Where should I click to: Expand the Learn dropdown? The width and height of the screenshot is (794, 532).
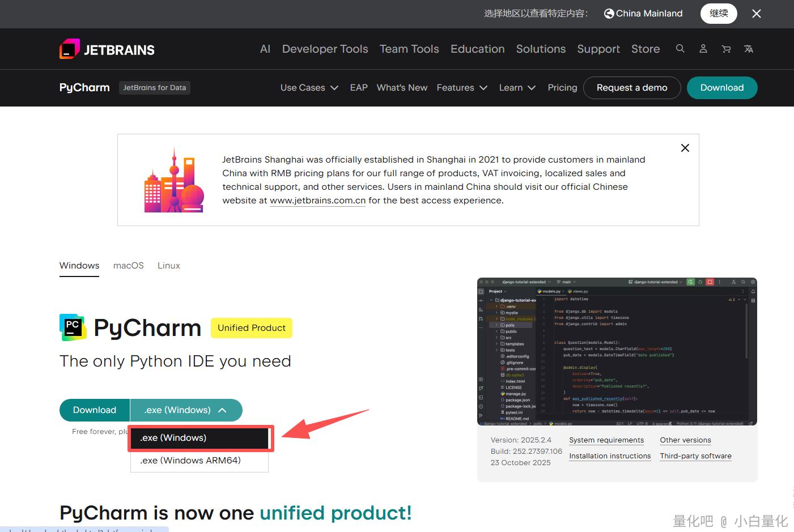point(517,88)
